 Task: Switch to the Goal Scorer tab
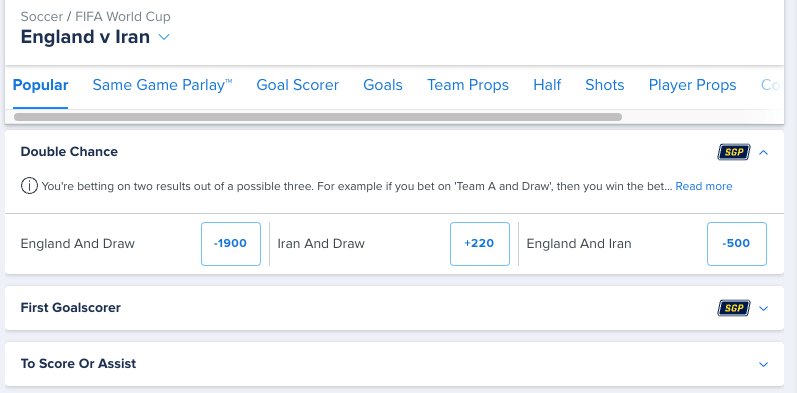297,85
